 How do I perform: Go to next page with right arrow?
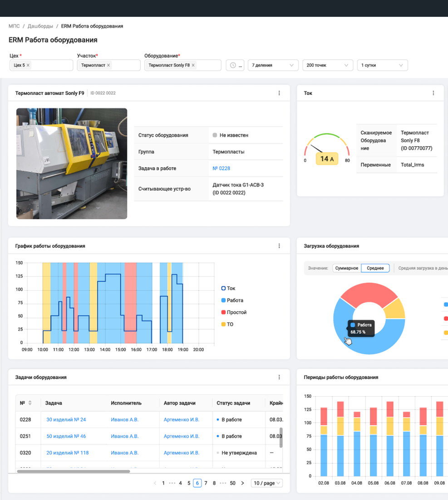coord(242,483)
